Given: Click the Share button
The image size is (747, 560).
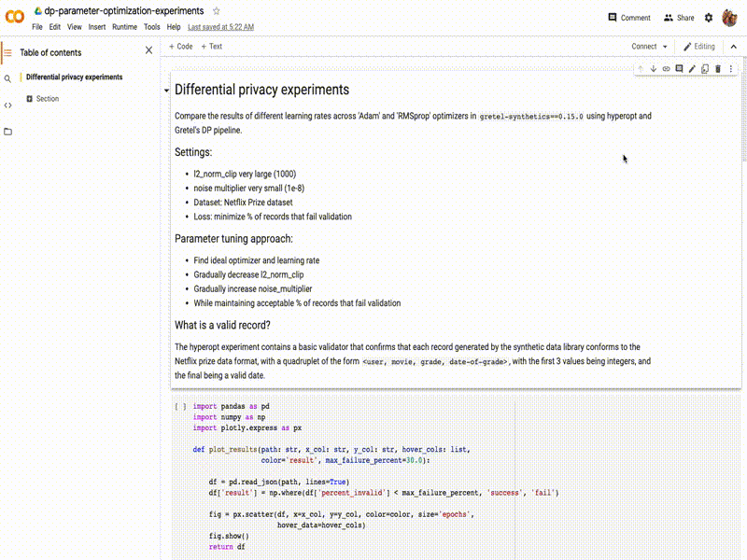Looking at the screenshot, I should 679,18.
